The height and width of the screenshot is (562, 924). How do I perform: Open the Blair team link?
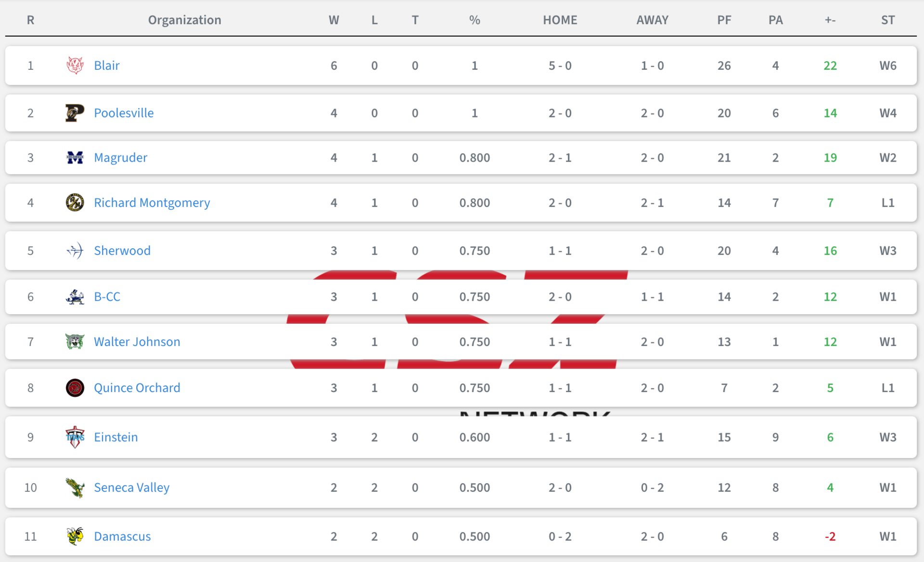(x=107, y=65)
